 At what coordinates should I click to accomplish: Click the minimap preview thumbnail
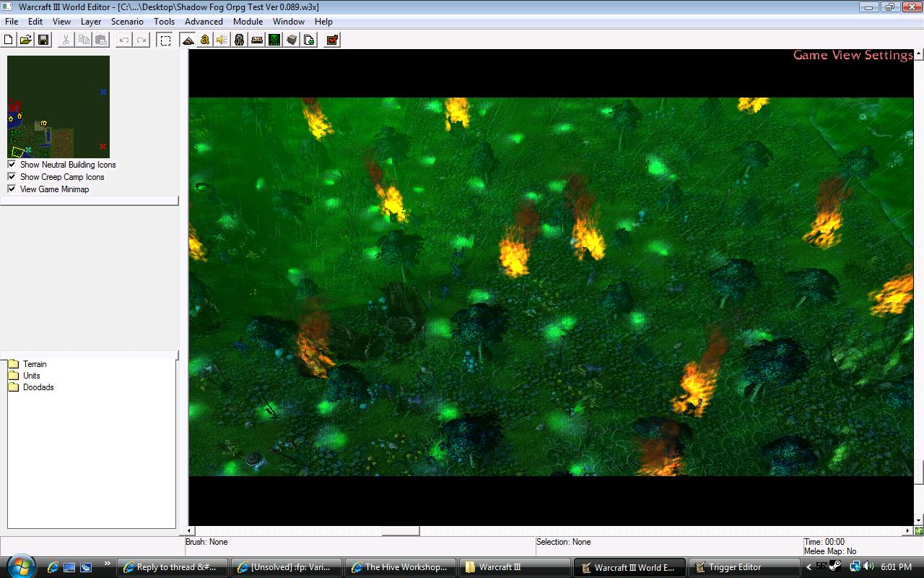pos(58,107)
